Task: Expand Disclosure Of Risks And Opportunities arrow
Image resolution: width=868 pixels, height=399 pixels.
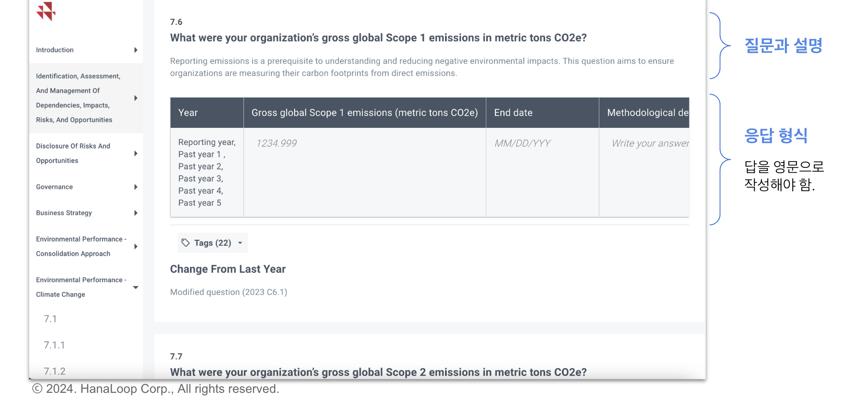Action: (136, 153)
